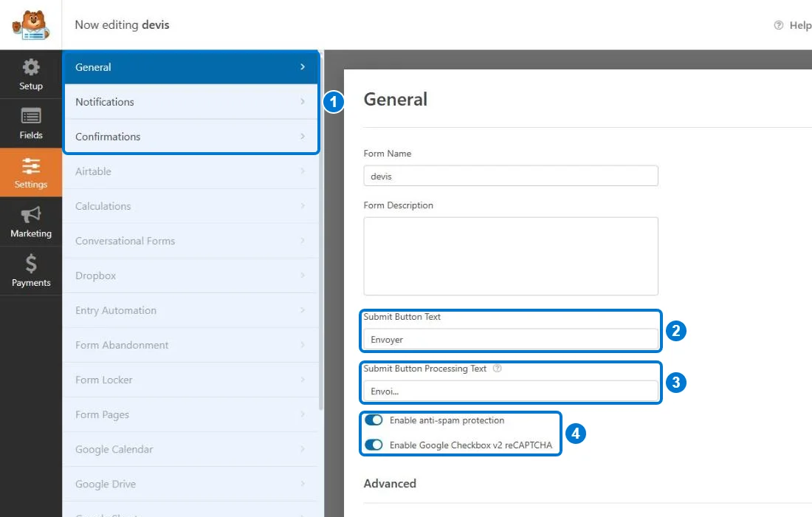
Task: Click the Help question mark icon
Action: click(778, 25)
